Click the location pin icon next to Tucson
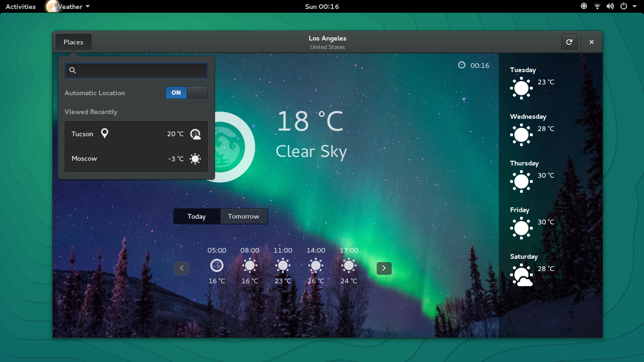 [x=104, y=133]
